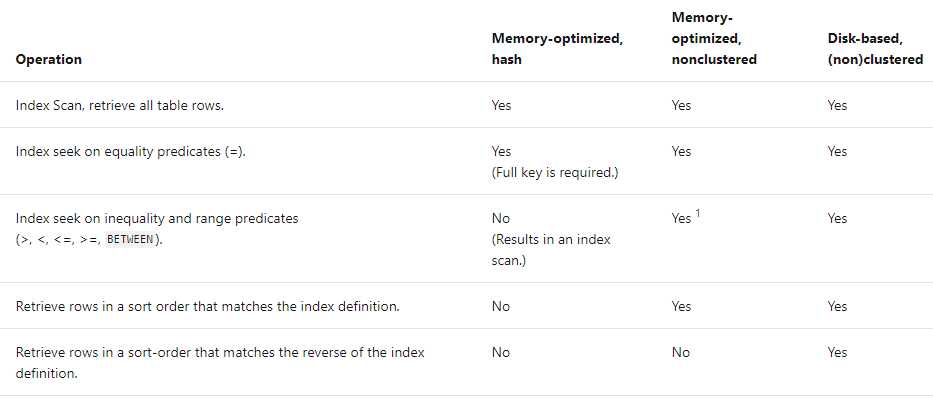The height and width of the screenshot is (399, 933).
Task: Click the '(Full key is required.)' note
Action: coord(555,173)
